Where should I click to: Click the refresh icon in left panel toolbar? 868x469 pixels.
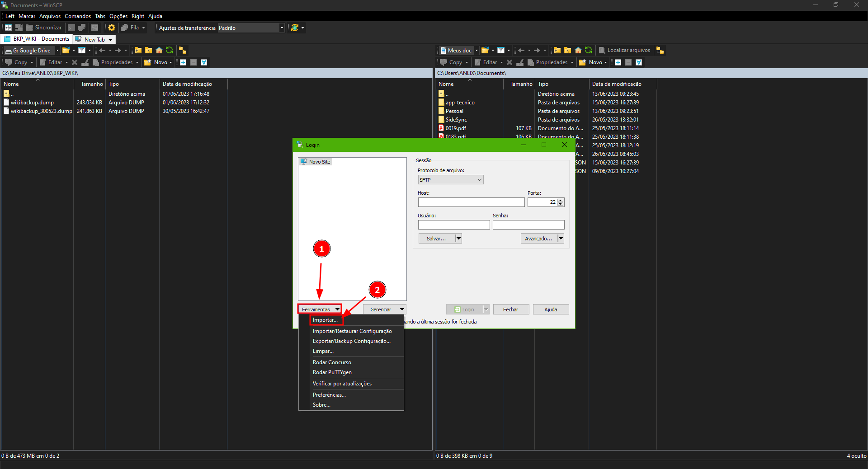(x=169, y=50)
